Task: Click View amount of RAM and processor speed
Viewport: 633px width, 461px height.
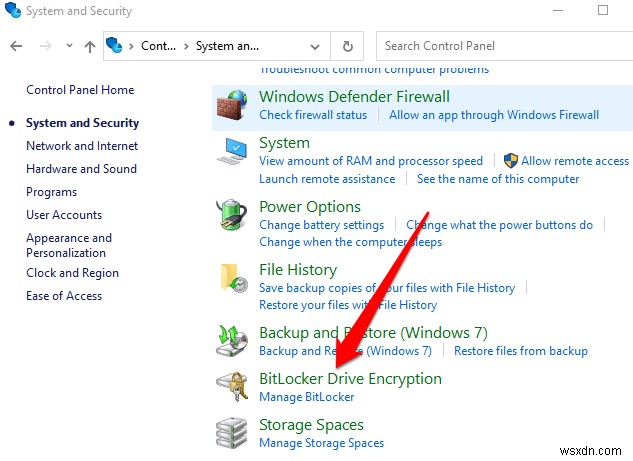Action: (x=371, y=161)
